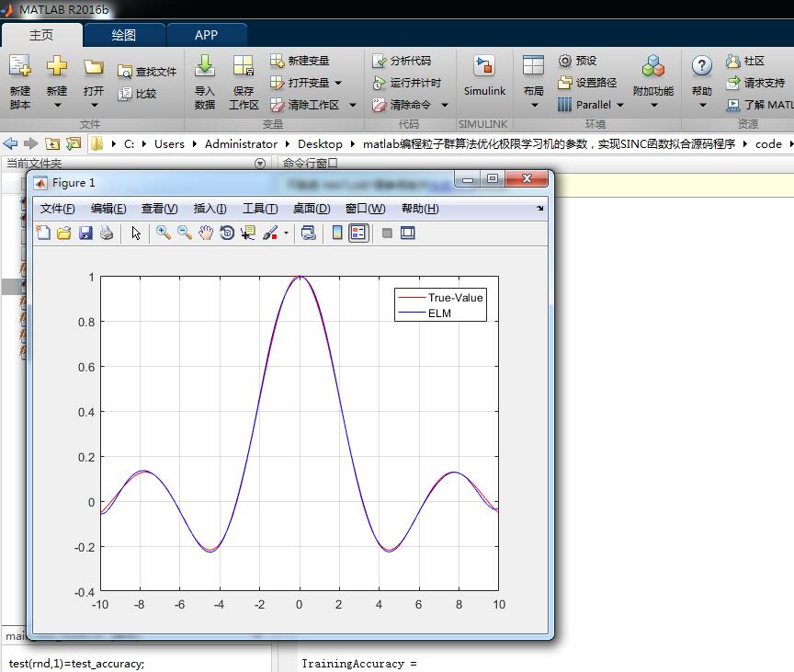Switch to the APP tab
The height and width of the screenshot is (672, 794).
206,35
